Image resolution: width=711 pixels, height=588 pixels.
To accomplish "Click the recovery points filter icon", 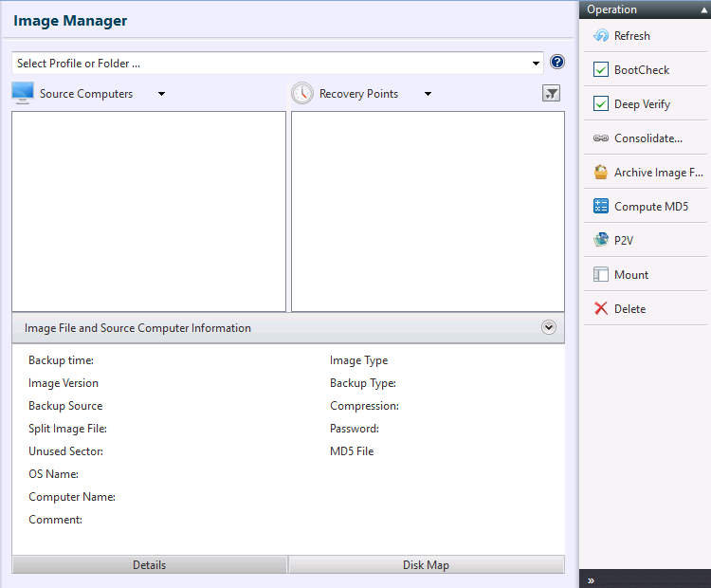I will pos(551,93).
